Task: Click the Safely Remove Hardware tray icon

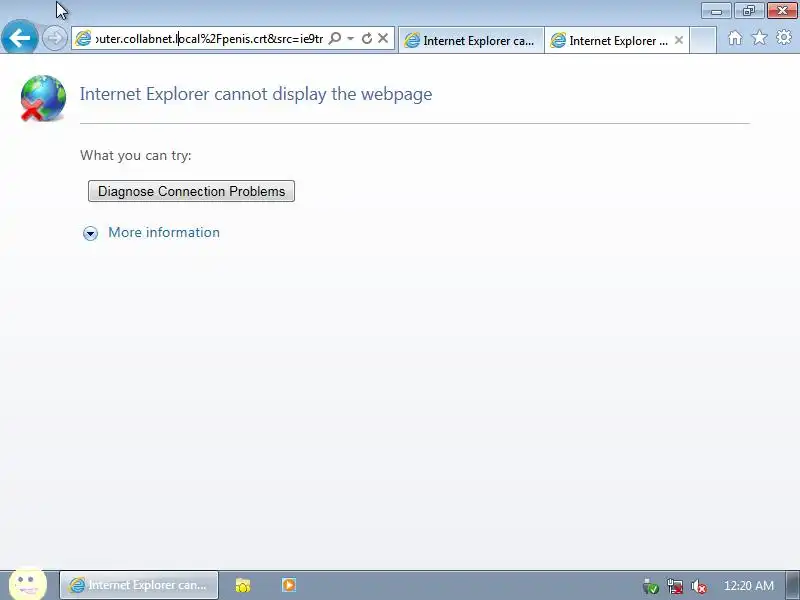Action: (651, 586)
